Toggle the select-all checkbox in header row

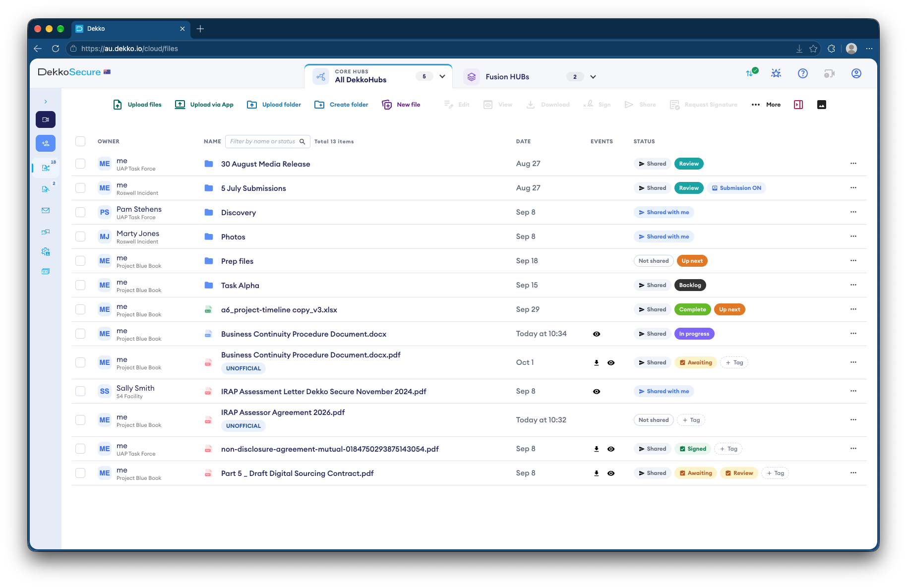80,141
